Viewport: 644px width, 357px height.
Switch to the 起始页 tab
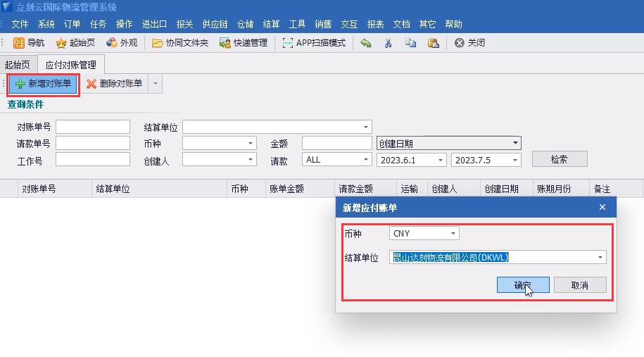coord(18,65)
